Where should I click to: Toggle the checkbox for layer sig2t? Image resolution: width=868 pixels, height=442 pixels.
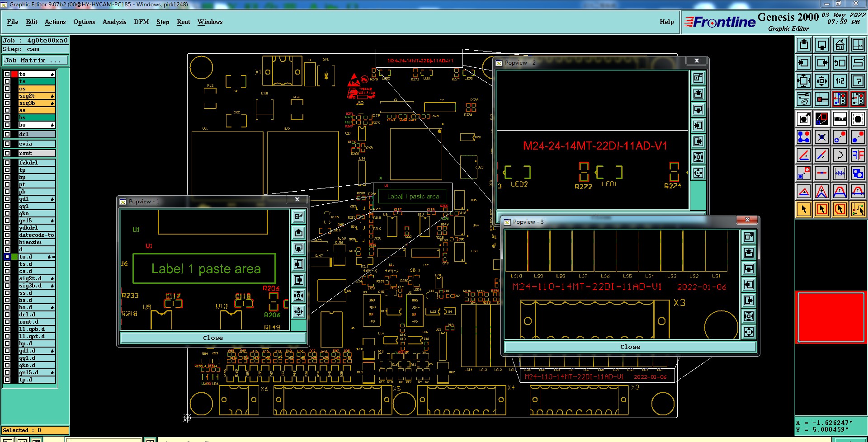tap(7, 96)
